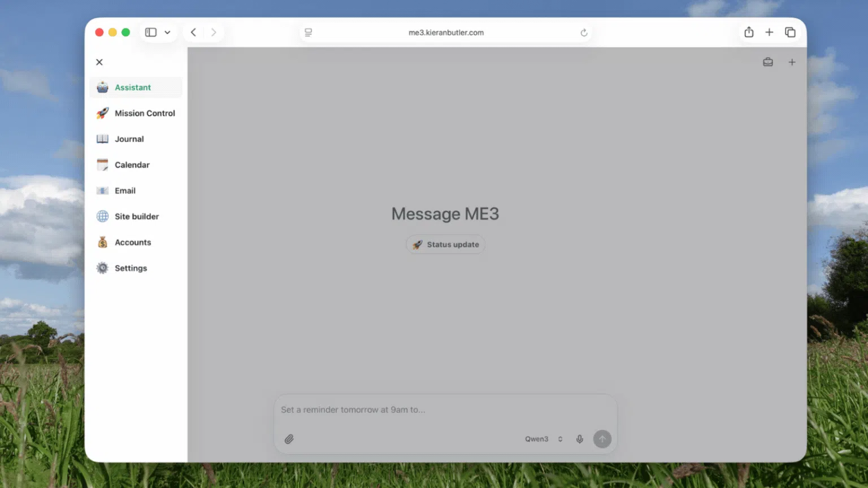
Task: Go to Accounts in the sidebar
Action: click(x=136, y=242)
